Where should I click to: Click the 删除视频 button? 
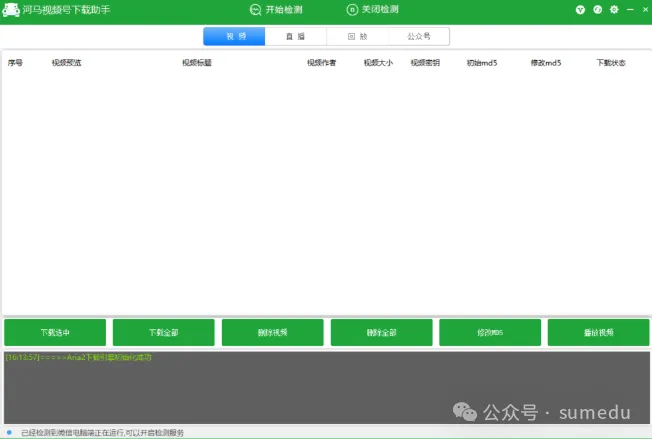point(272,332)
